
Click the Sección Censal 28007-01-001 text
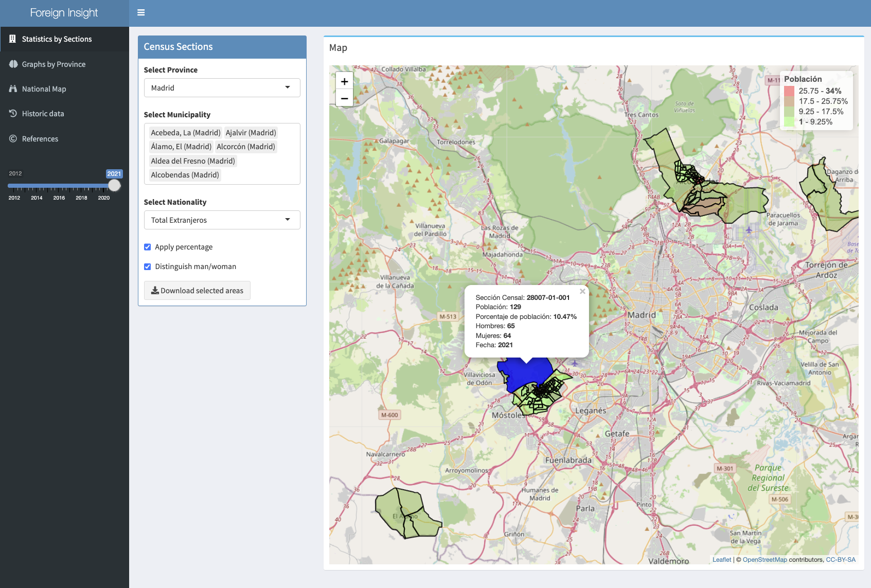click(x=523, y=298)
